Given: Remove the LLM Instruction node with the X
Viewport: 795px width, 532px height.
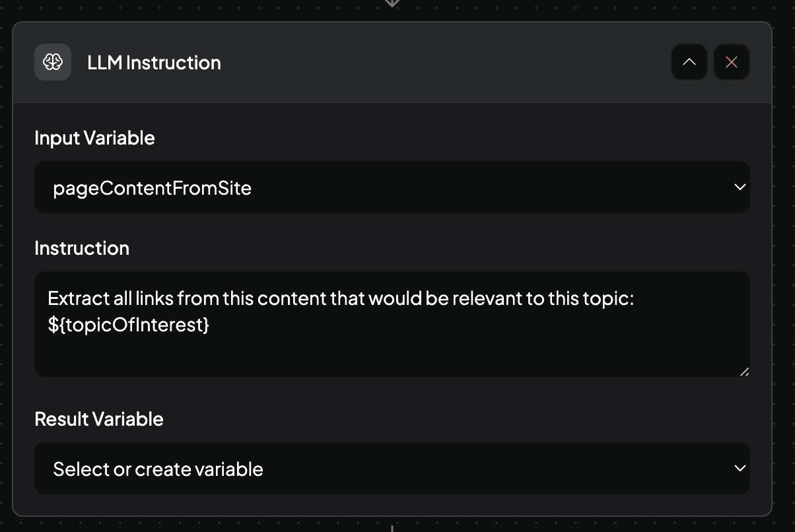Looking at the screenshot, I should (732, 62).
